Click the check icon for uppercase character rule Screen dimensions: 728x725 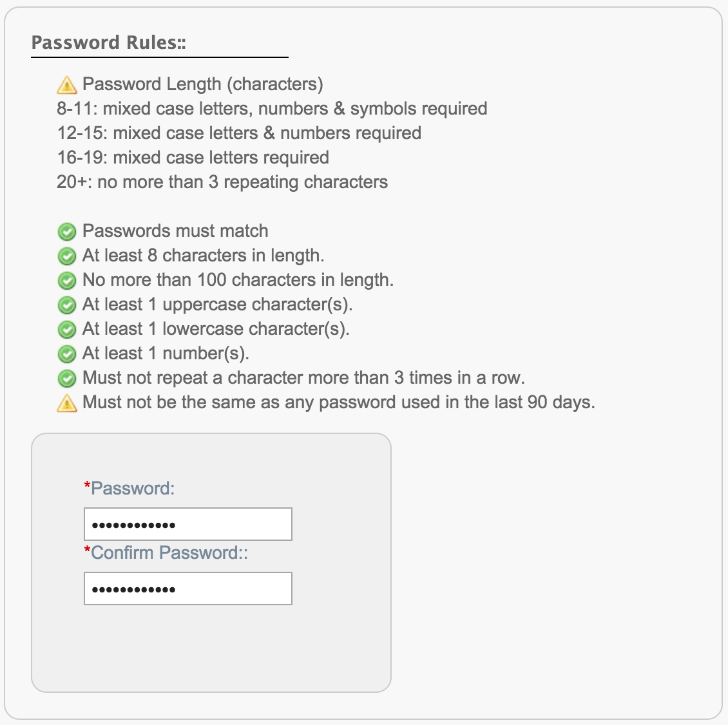(67, 305)
